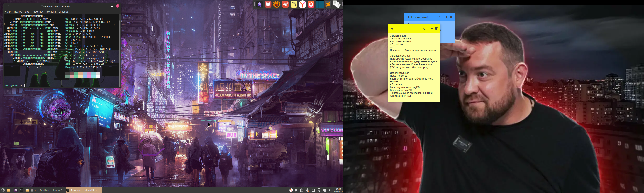This screenshot has height=193, width=644.
Task: Click the "OS: Linux Mint 22.1 x86_64" line
Action: click(84, 19)
